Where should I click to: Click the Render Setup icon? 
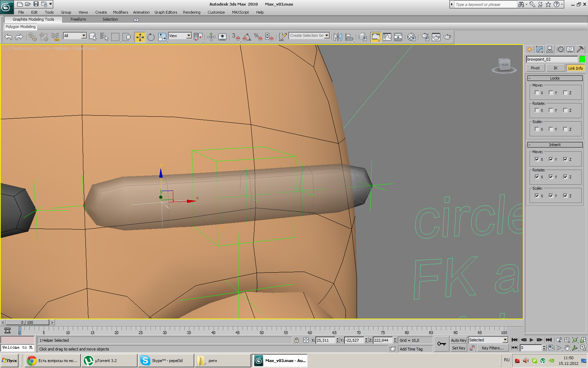pyautogui.click(x=425, y=37)
